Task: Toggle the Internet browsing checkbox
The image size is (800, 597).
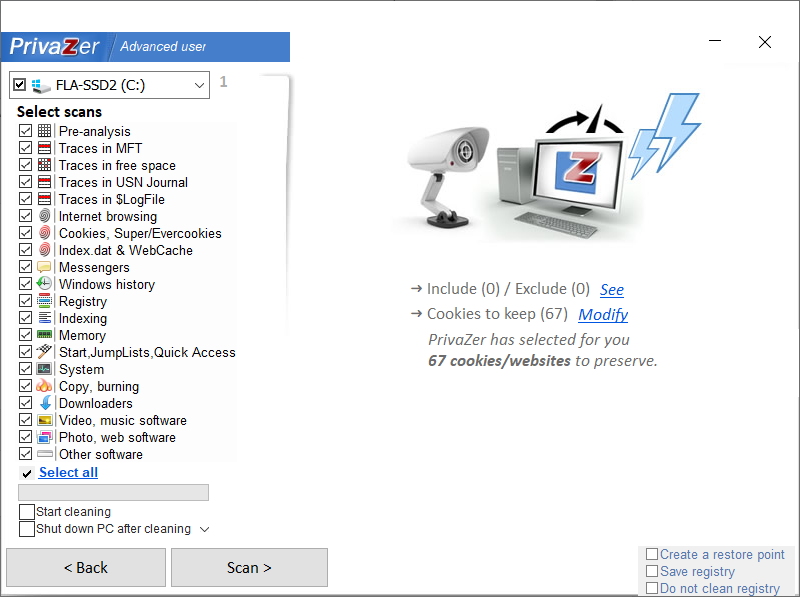Action: [26, 216]
